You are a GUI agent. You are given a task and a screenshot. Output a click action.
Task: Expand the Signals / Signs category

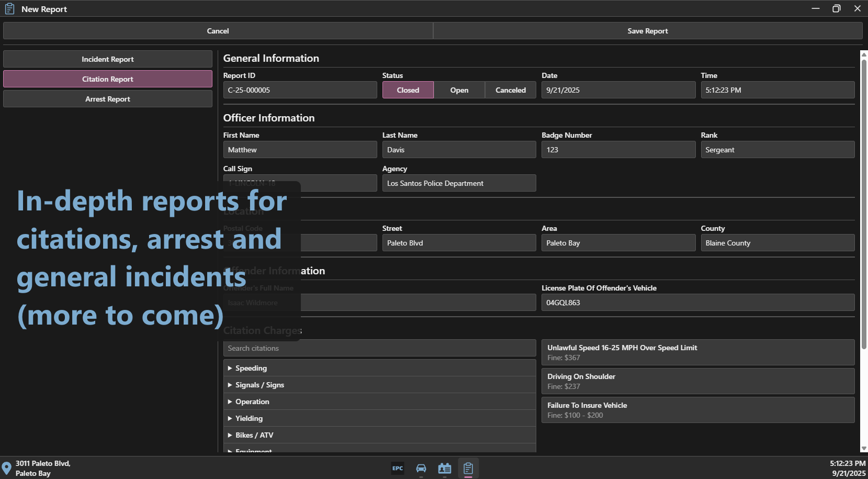[260, 385]
